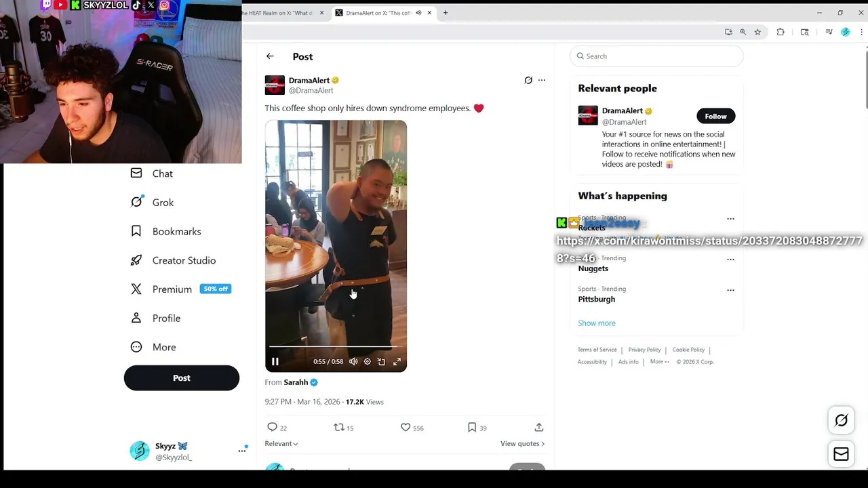The height and width of the screenshot is (488, 868).
Task: Open video settings gear icon
Action: (x=368, y=362)
